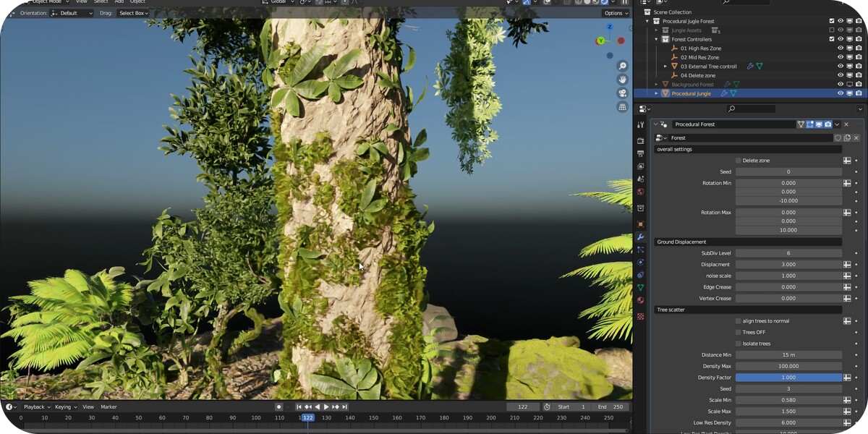Screen dimensions: 868x434
Task: Open the Marker menu in timeline
Action: click(x=109, y=407)
